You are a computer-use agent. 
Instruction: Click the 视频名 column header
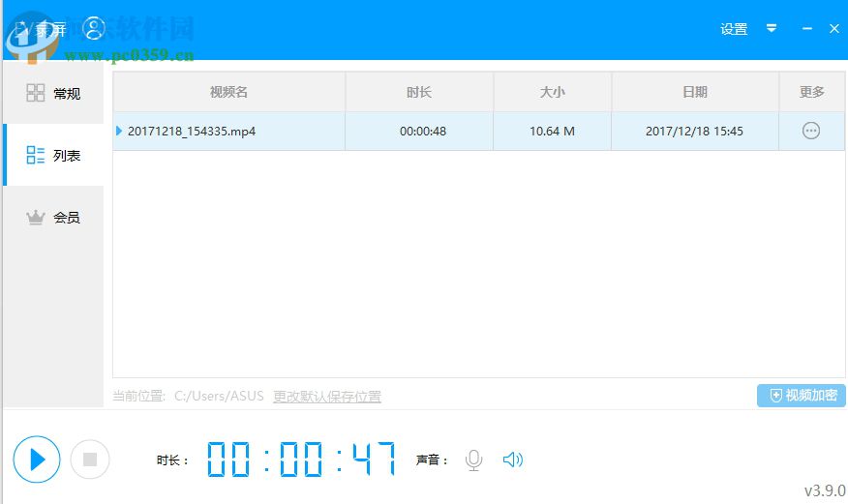228,92
